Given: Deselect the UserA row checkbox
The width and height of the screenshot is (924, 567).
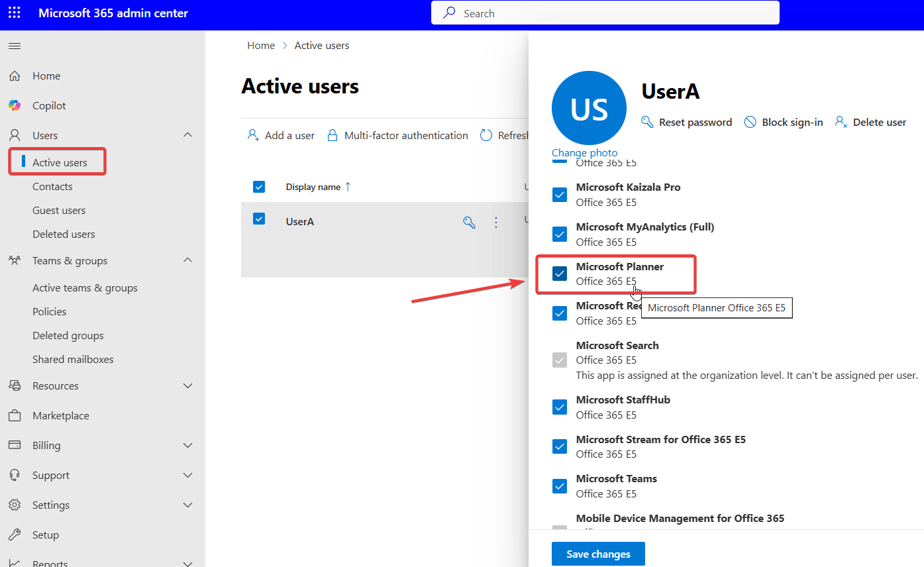Looking at the screenshot, I should coord(259,219).
